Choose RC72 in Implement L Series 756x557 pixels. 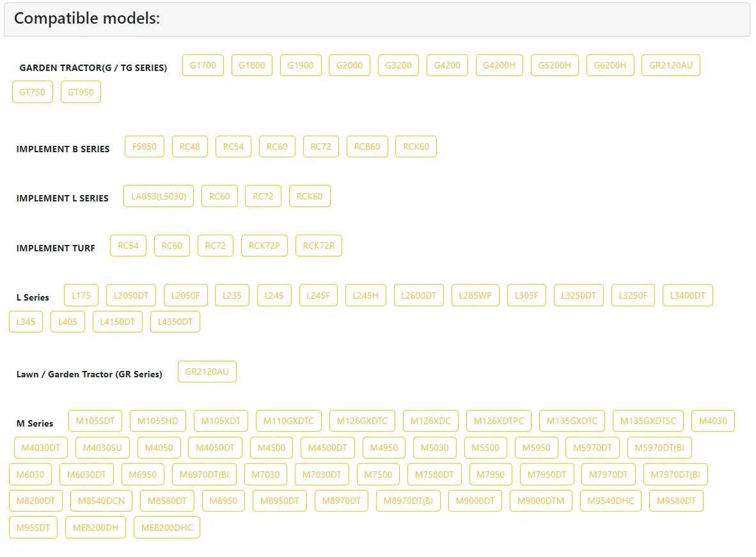(264, 196)
